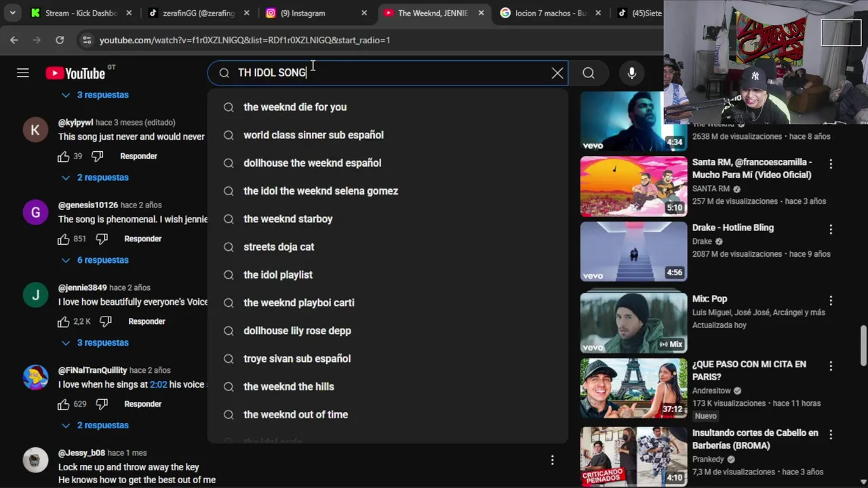Open site information icon in address bar

click(87, 40)
